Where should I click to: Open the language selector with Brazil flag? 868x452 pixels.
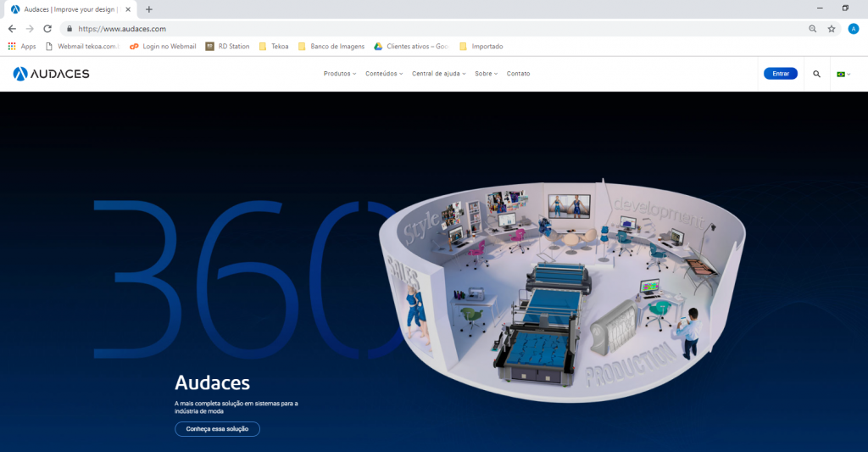coord(843,75)
